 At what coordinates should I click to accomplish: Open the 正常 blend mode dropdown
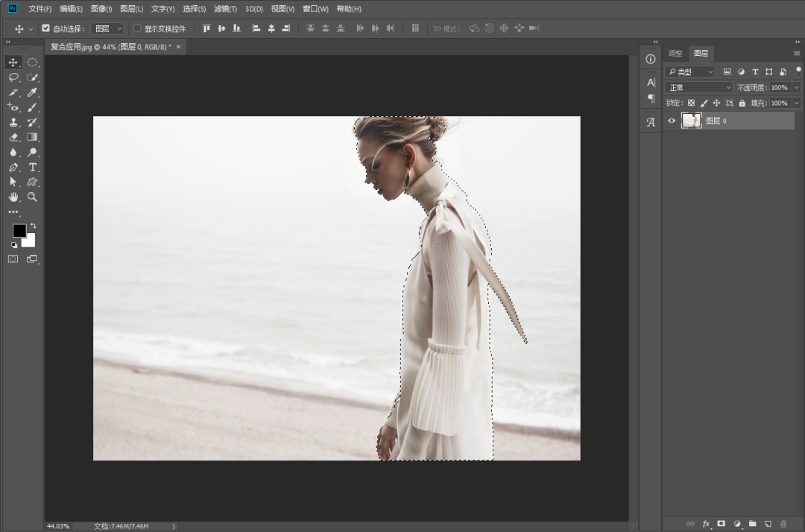coord(699,87)
